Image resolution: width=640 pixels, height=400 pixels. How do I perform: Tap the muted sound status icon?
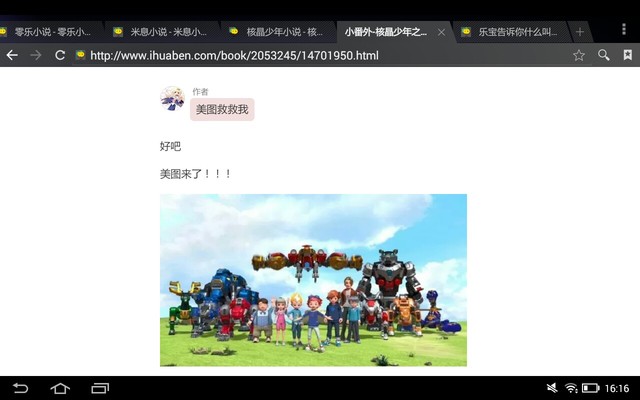552,388
